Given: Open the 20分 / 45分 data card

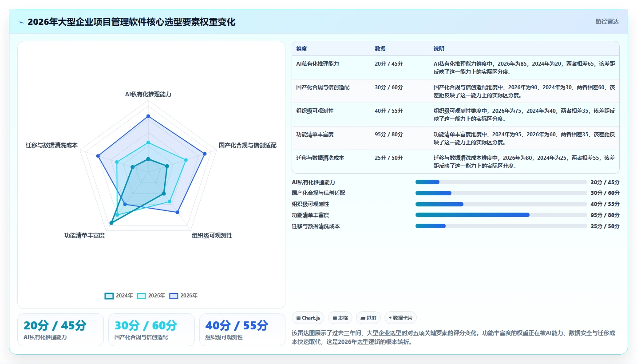Looking at the screenshot, I should pyautogui.click(x=60, y=330).
